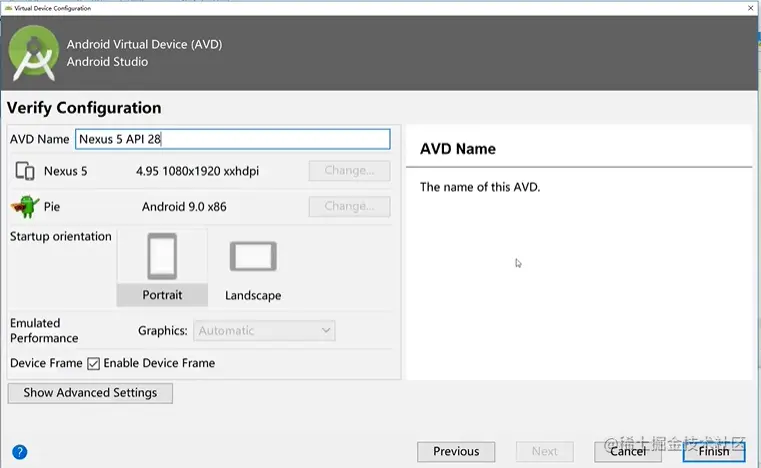Click the 'Nexus 5' device name text
The width and height of the screenshot is (761, 468).
(66, 171)
